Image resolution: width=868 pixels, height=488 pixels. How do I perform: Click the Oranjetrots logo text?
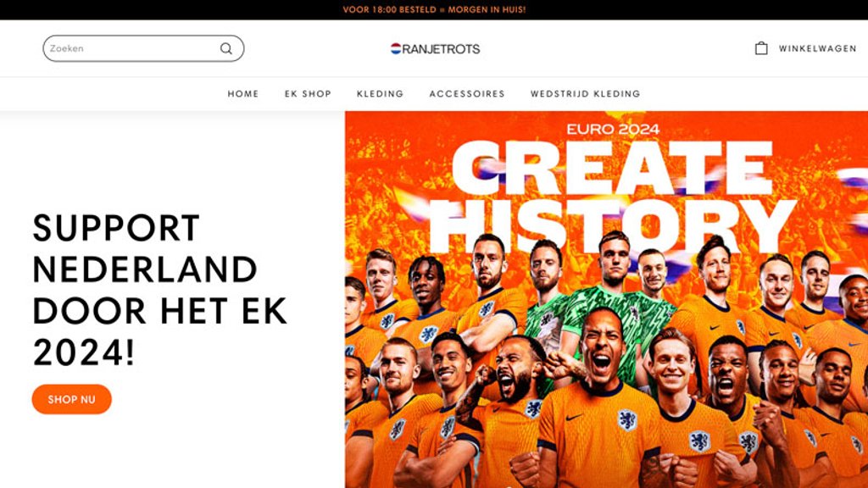pyautogui.click(x=441, y=48)
